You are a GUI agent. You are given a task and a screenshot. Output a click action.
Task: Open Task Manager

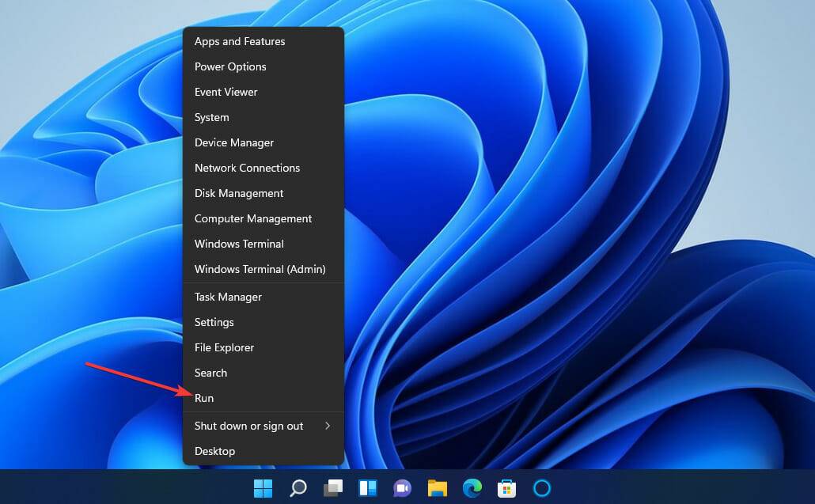click(x=228, y=297)
